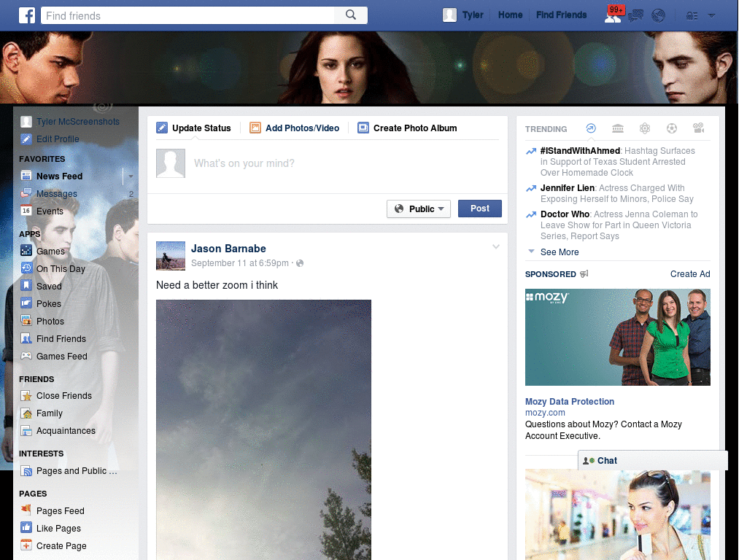
Task: Click the Family house icon
Action: (26, 413)
